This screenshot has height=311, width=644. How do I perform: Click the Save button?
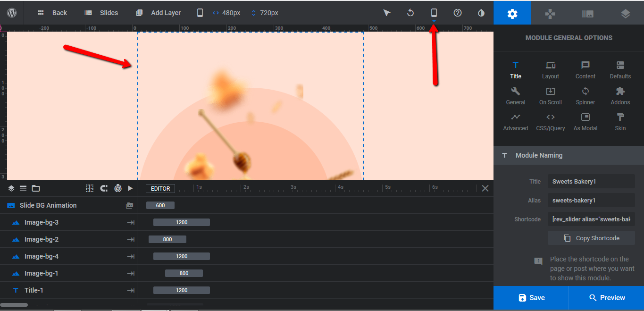pos(531,298)
